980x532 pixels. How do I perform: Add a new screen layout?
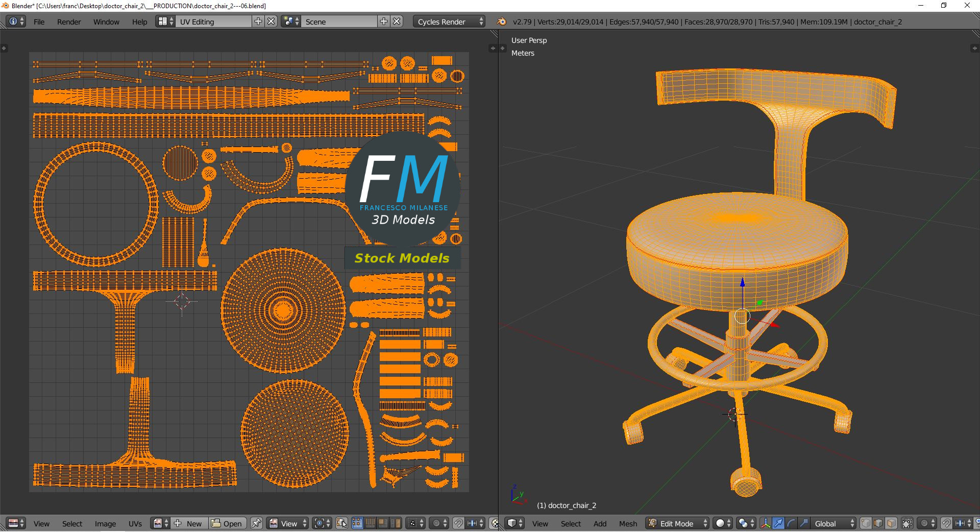258,21
